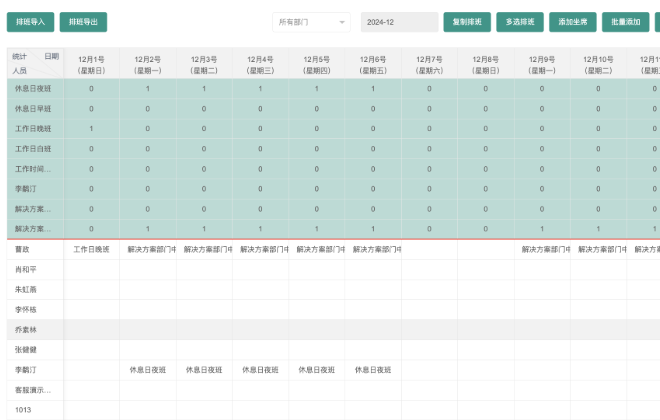Export the schedule with 排班导出
660x420 pixels.
tap(83, 21)
